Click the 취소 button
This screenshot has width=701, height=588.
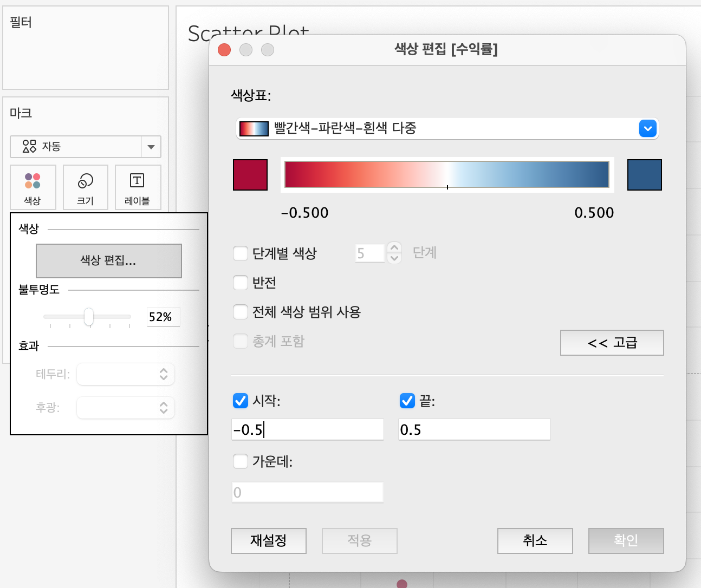[535, 541]
